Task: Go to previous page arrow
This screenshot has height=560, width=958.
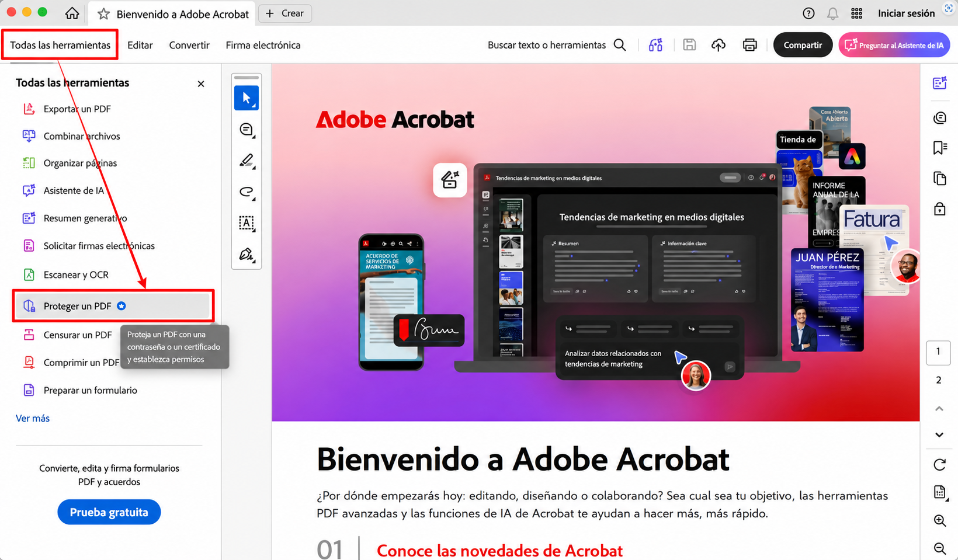Action: [x=939, y=409]
